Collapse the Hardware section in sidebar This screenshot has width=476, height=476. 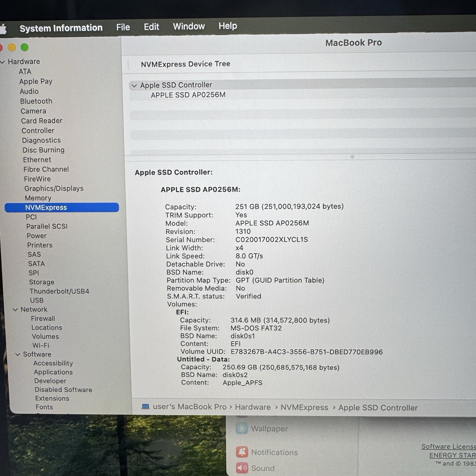pyautogui.click(x=2, y=62)
